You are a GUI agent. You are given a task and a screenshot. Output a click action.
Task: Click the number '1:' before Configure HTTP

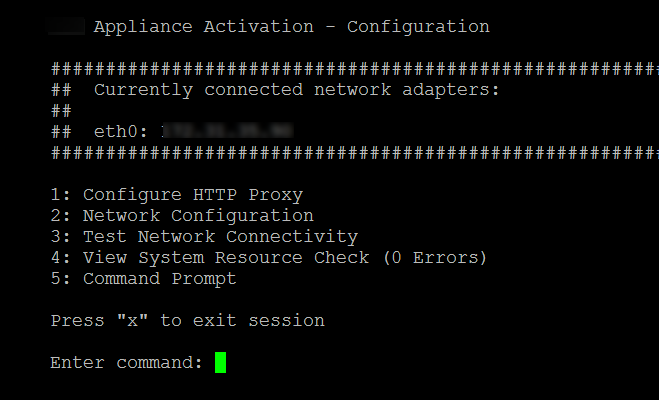coord(61,195)
